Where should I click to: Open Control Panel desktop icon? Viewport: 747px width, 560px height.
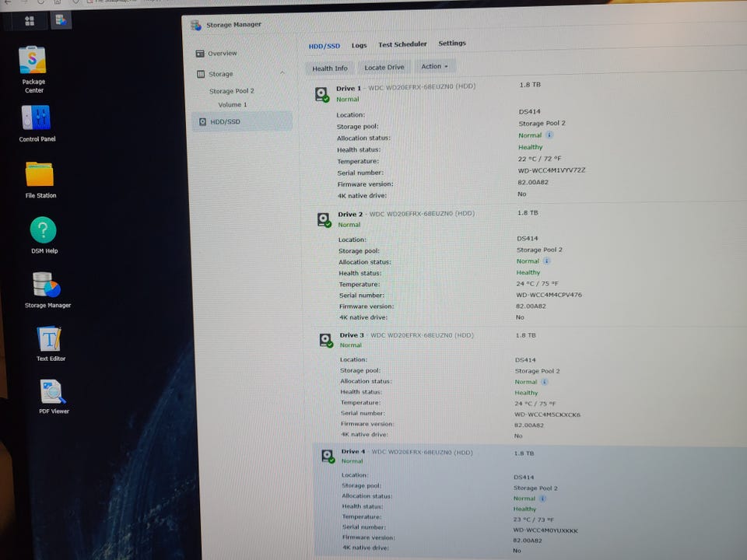(36, 117)
